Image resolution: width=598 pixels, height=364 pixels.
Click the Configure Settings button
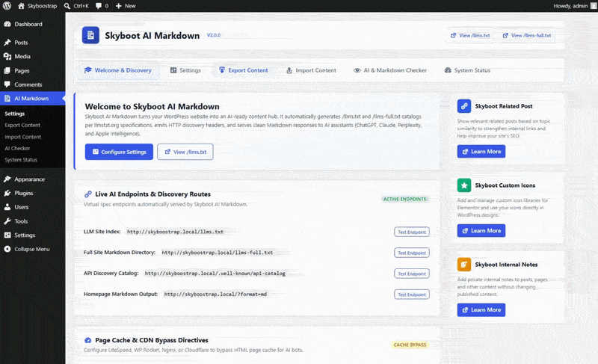click(x=119, y=152)
